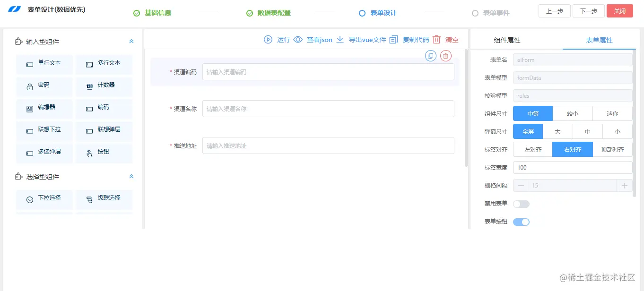The height and width of the screenshot is (291, 644).
Task: Click the 渠道名称 input field
Action: coord(328,108)
